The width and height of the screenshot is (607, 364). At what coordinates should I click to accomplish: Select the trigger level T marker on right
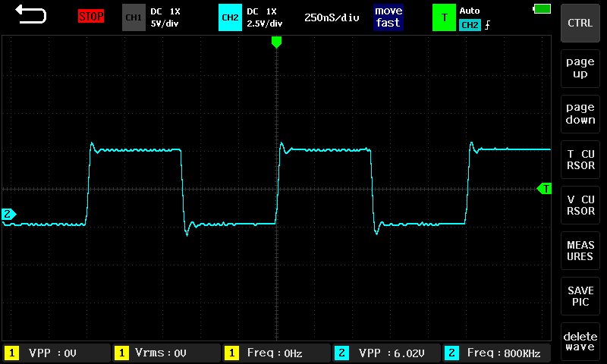(x=544, y=188)
